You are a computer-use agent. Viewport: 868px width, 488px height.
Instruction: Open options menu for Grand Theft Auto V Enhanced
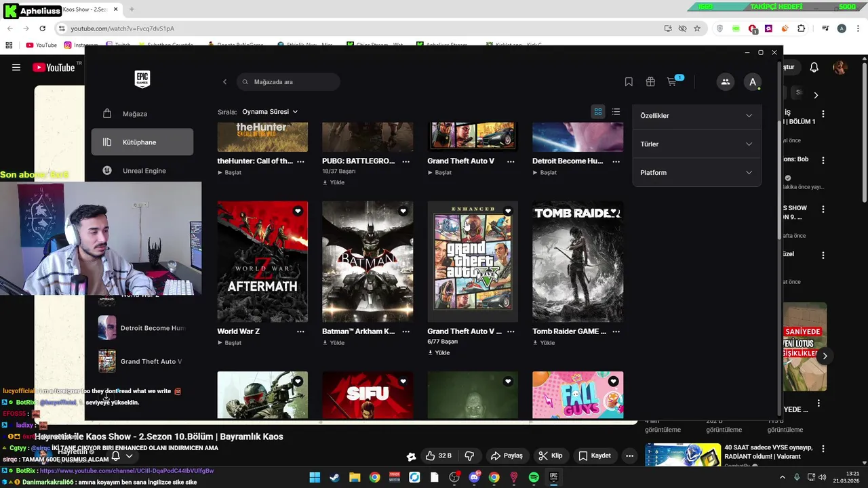coord(511,331)
